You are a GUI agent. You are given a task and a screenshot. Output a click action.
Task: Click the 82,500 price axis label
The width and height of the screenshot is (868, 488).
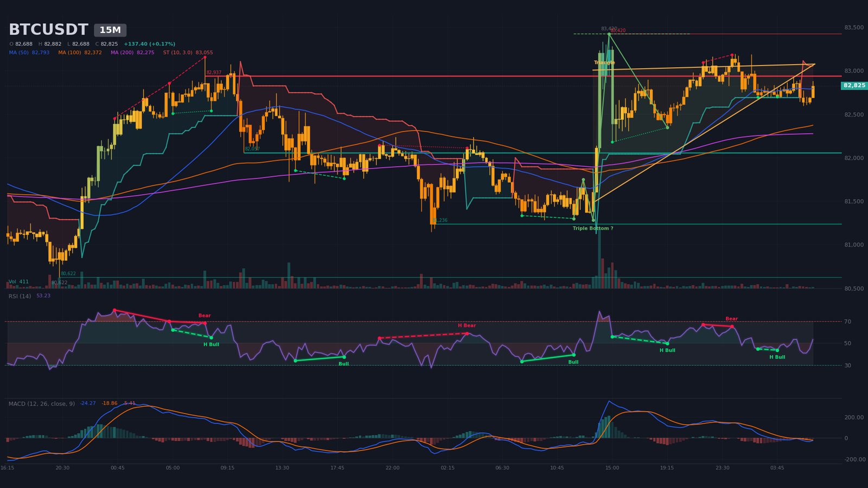click(854, 115)
